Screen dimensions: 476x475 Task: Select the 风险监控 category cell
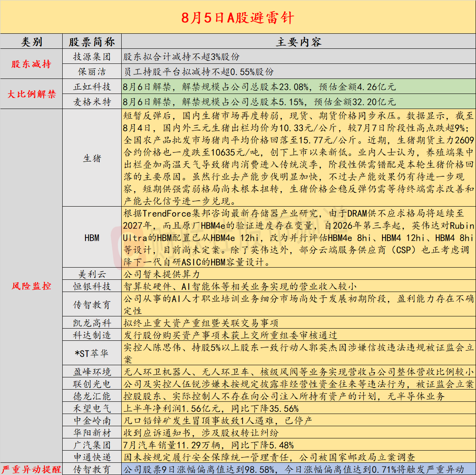click(x=31, y=285)
